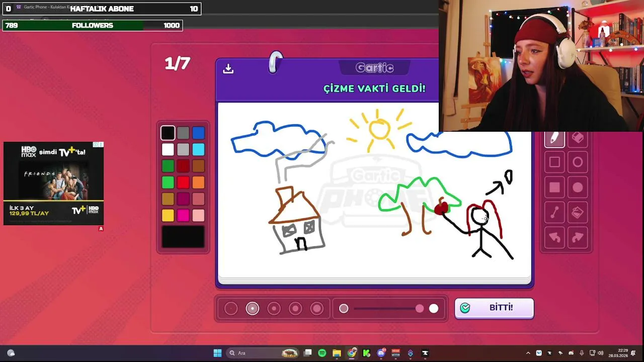Screen dimensions: 644x362
Task: Select the eraser tool
Action: point(578,138)
